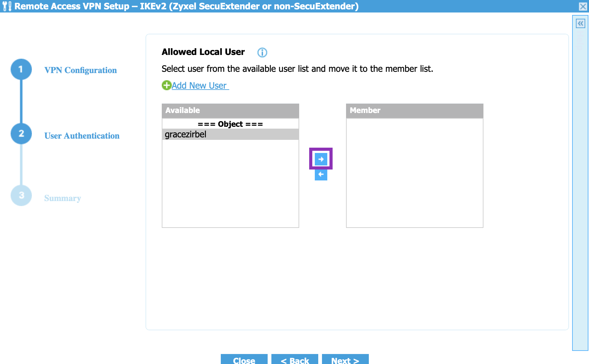Collapse the panel using the double-chevron control
589x364 pixels.
580,23
